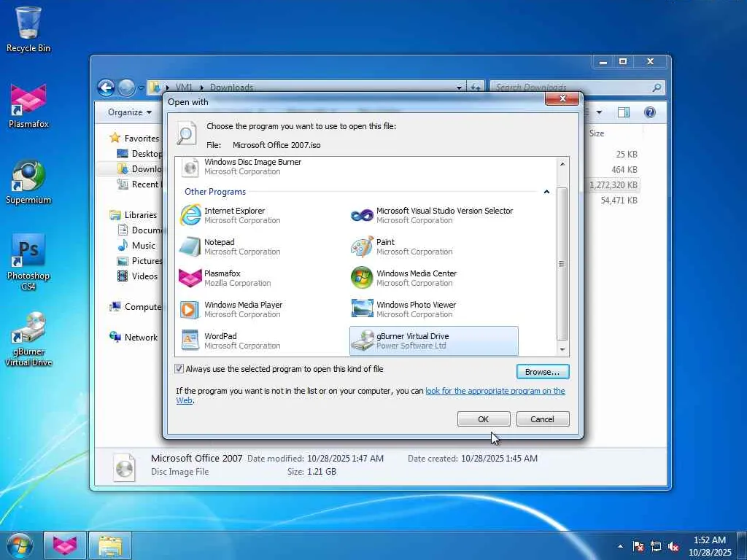Image resolution: width=747 pixels, height=560 pixels.
Task: Click the 464 KB file size entry
Action: pyautogui.click(x=624, y=169)
